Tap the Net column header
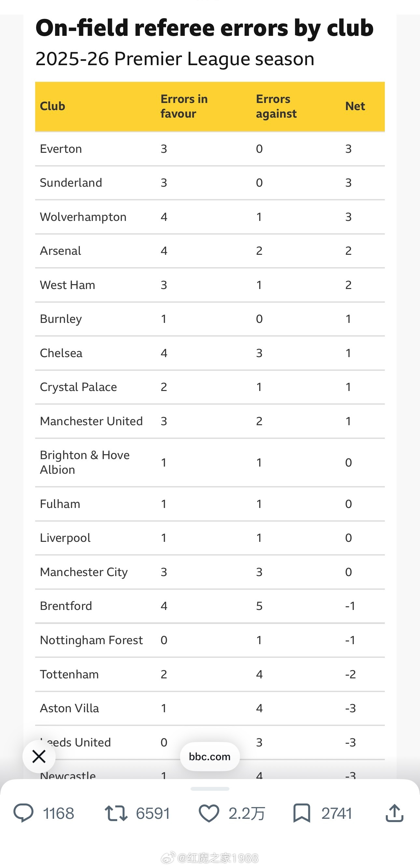 (x=355, y=106)
